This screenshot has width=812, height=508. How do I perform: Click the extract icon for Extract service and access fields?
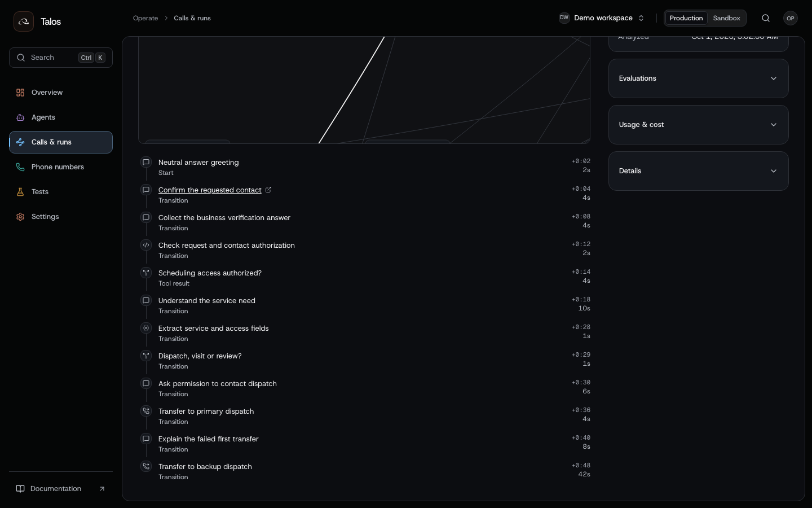(146, 328)
